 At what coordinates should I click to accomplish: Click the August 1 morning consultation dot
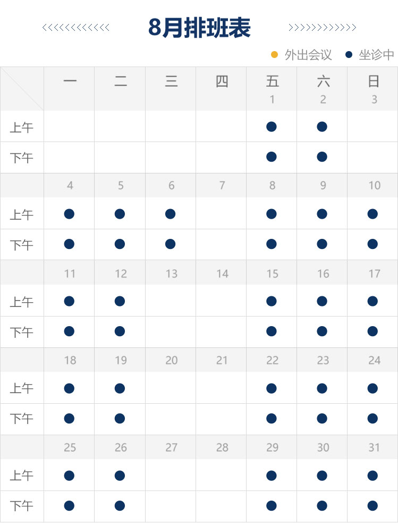(272, 127)
